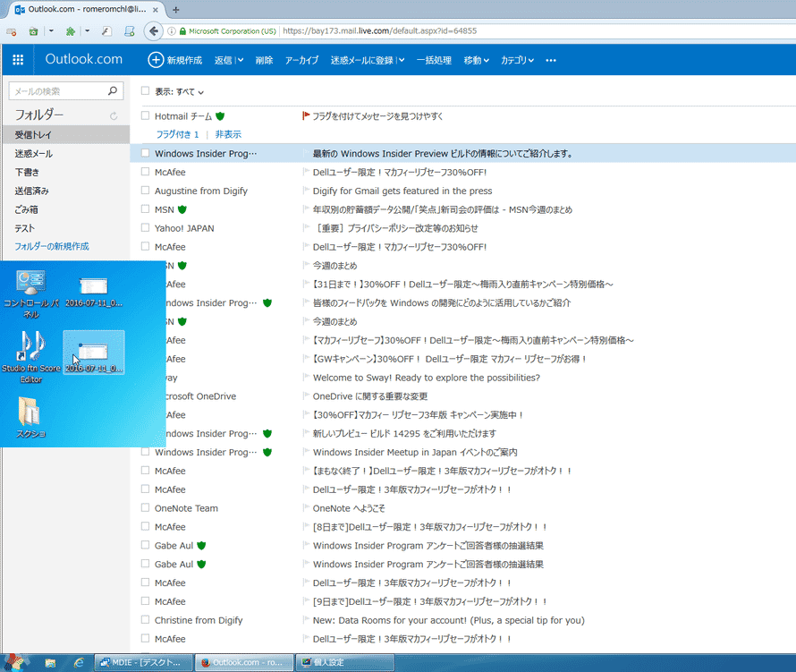Open the 表示: すべて filter dropdown

(x=179, y=91)
